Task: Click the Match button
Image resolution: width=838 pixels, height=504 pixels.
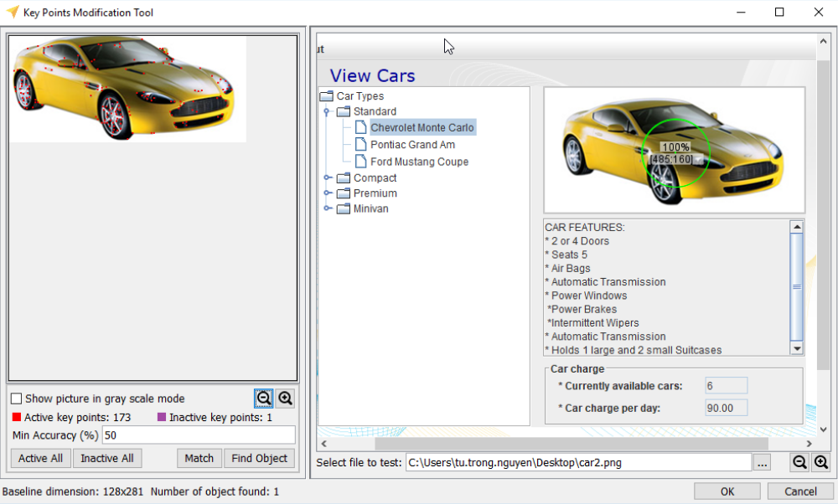Action: pyautogui.click(x=199, y=458)
